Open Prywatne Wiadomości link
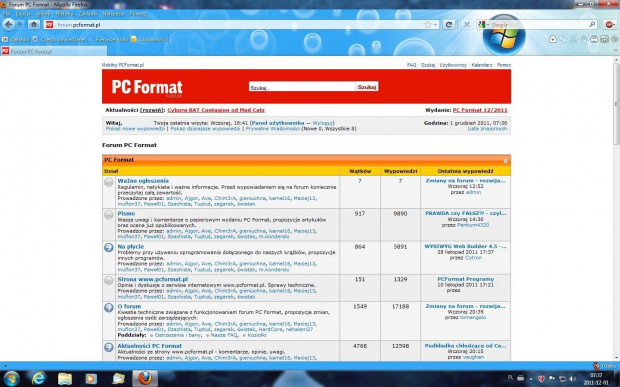The width and height of the screenshot is (620, 387). [273, 129]
